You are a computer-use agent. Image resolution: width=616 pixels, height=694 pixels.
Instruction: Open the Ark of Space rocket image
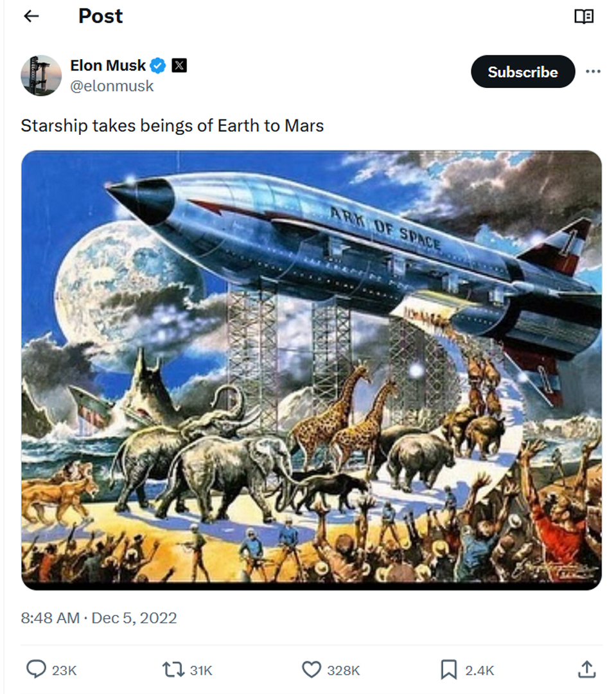[x=312, y=369]
